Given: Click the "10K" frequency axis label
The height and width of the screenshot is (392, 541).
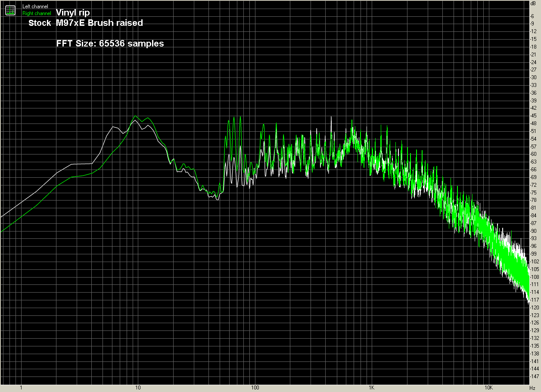Looking at the screenshot, I should pyautogui.click(x=488, y=388).
